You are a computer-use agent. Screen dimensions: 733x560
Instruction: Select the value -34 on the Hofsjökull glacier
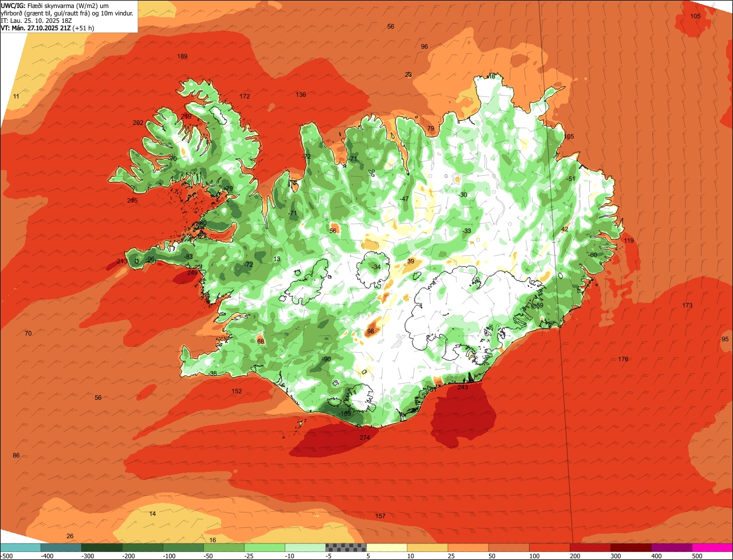tap(376, 267)
